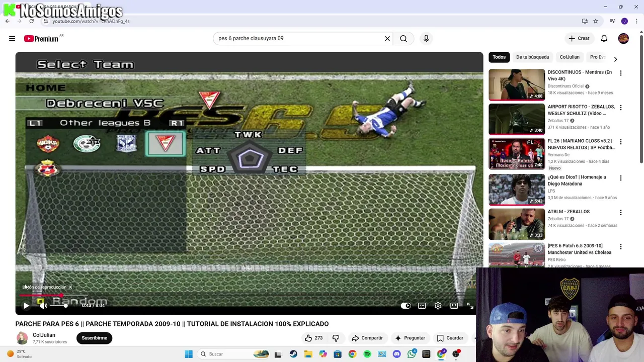Enter full screen video

click(x=470, y=305)
